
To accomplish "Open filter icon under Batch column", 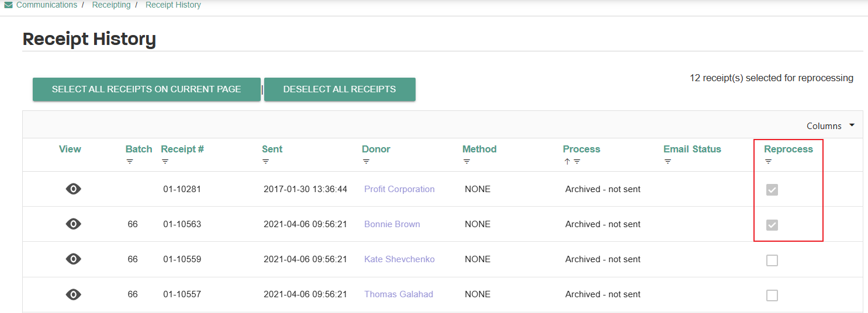I will point(130,162).
